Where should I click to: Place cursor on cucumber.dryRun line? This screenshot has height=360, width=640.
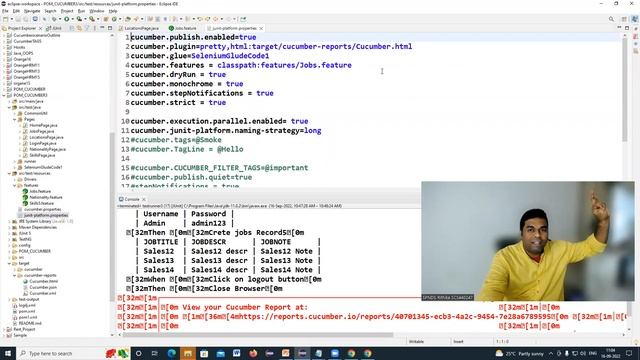click(x=178, y=74)
